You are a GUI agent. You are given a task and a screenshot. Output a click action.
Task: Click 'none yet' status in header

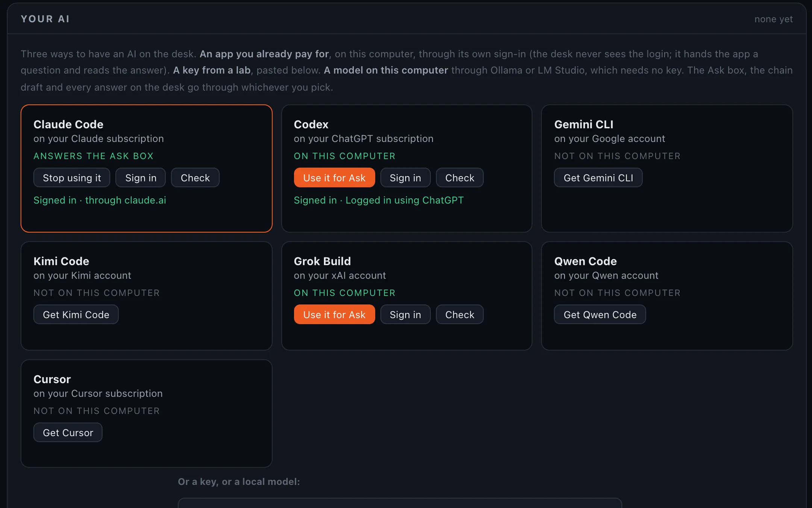pyautogui.click(x=773, y=19)
